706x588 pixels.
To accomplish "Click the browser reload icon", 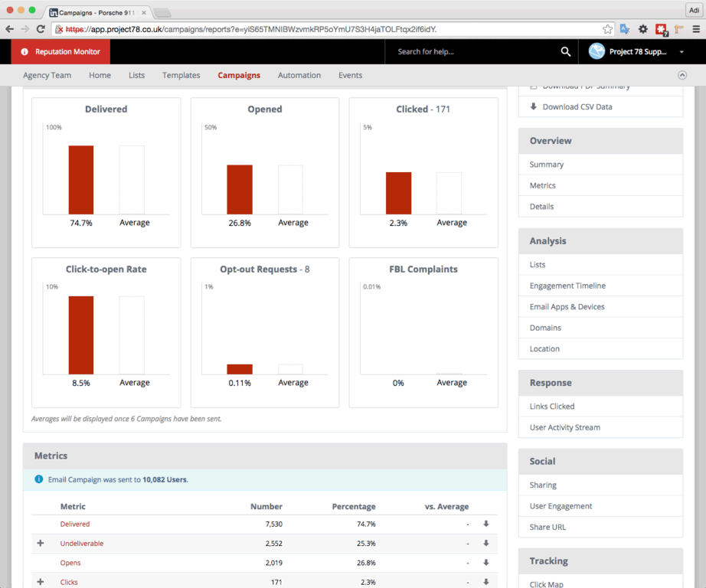I will coord(41,29).
